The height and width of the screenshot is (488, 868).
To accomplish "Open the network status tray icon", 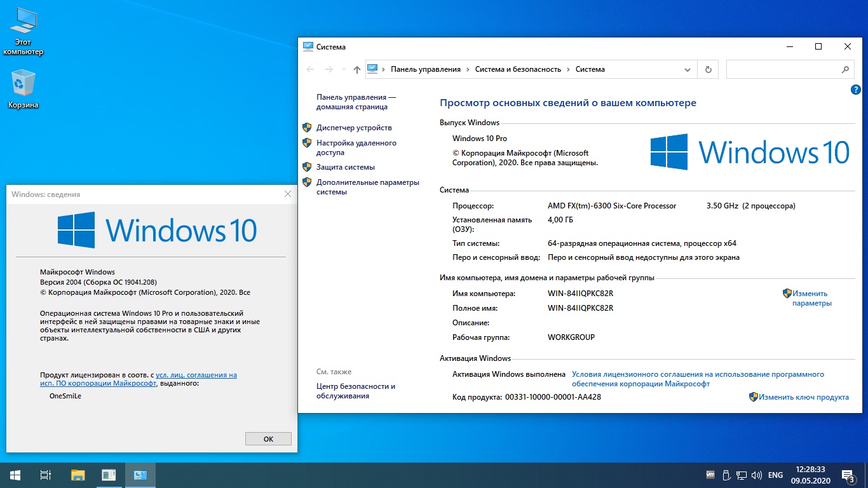I will tap(742, 475).
